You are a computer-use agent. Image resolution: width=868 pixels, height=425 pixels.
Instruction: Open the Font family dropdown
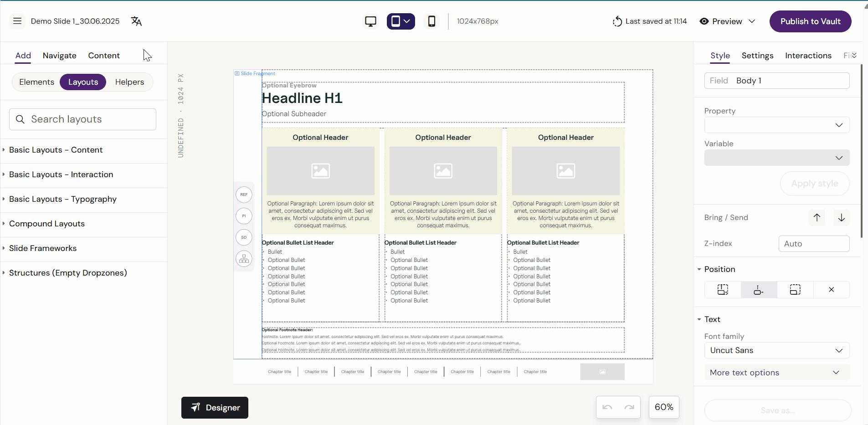[x=776, y=350]
